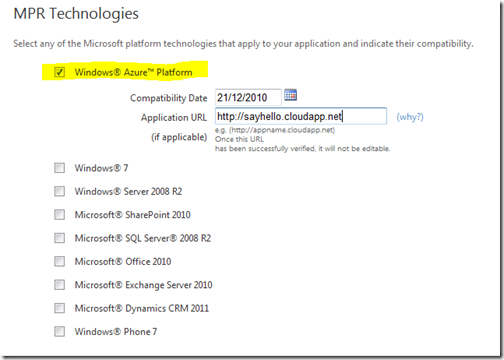504x360 pixels.
Task: Click the 'has been successfully verified' note
Action: point(302,149)
